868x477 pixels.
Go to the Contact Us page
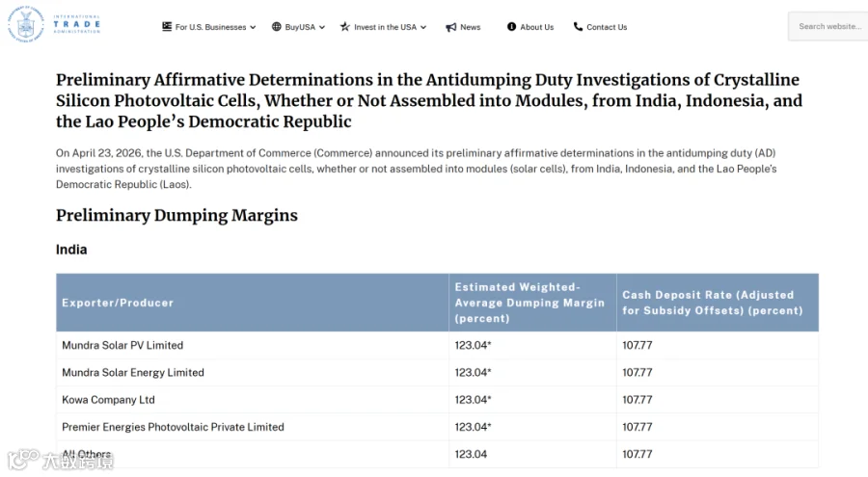click(x=607, y=27)
